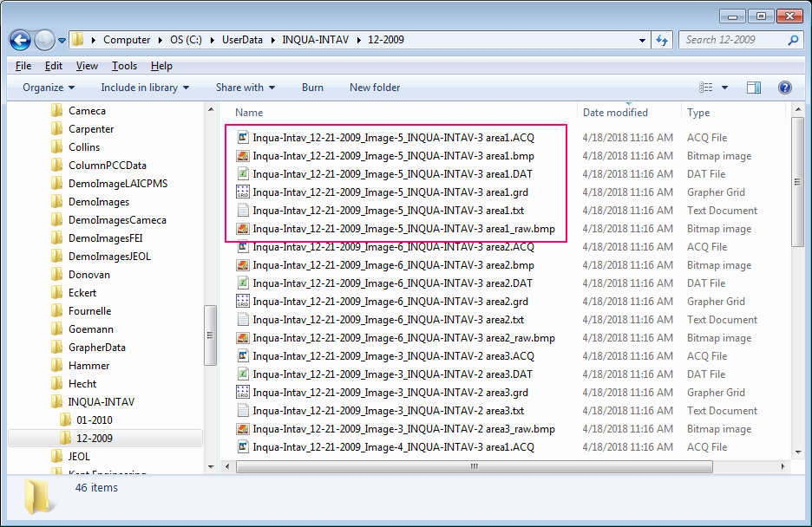Select the area1.grd Grapher Grid file icon

point(243,192)
